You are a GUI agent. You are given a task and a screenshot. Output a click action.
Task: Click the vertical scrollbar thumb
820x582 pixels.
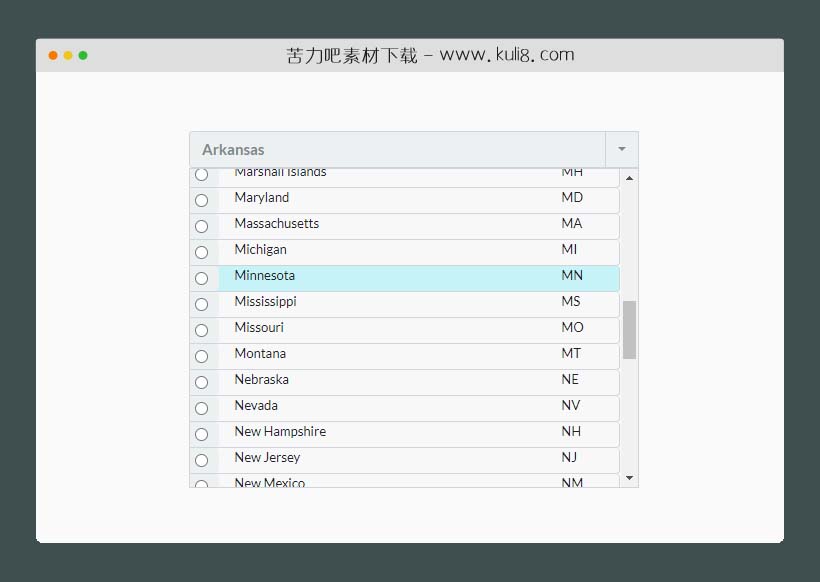click(629, 329)
